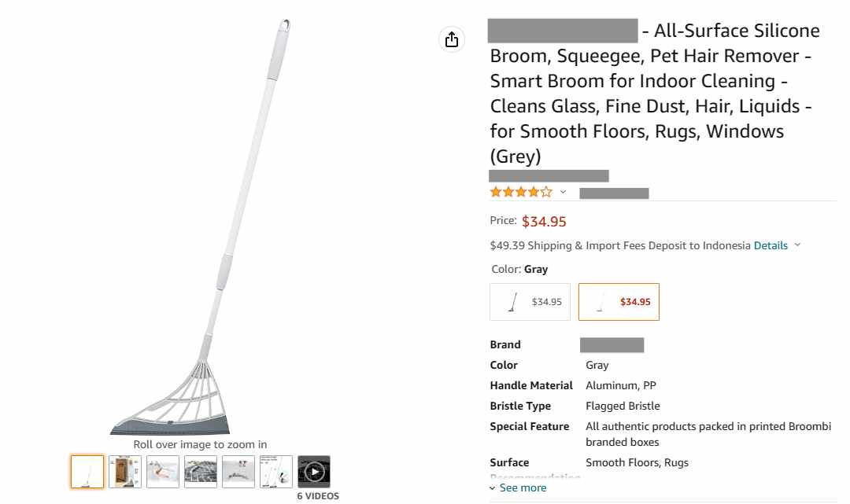Open the shipping Details link
Screen dimensions: 850x504
[x=771, y=245]
